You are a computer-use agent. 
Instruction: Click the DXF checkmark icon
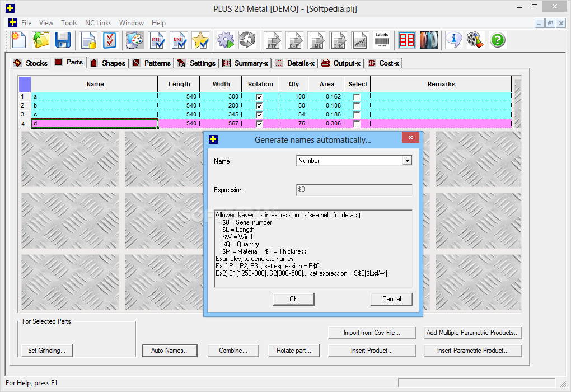(179, 40)
